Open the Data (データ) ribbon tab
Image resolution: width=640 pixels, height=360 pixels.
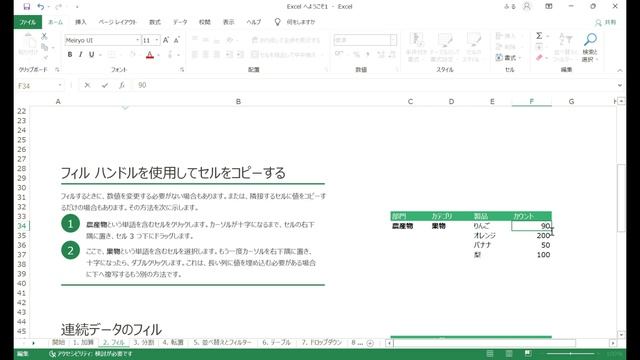click(180, 22)
